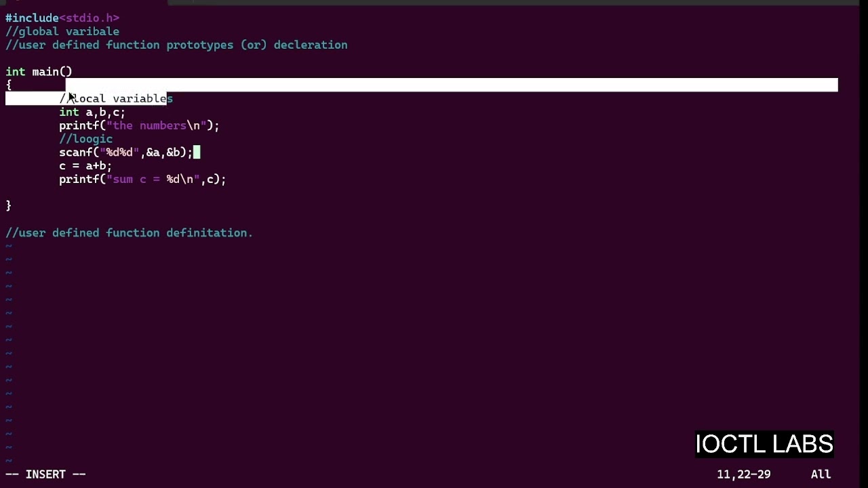Click the '//user defined function definitation.' comment
Screen dimensions: 868x488
tap(129, 232)
